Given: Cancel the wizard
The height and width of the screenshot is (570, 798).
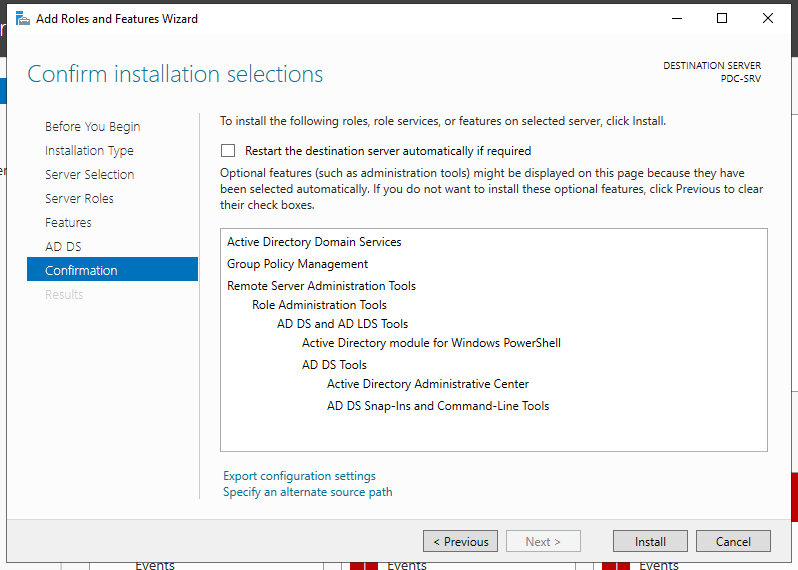Looking at the screenshot, I should click(x=733, y=542).
